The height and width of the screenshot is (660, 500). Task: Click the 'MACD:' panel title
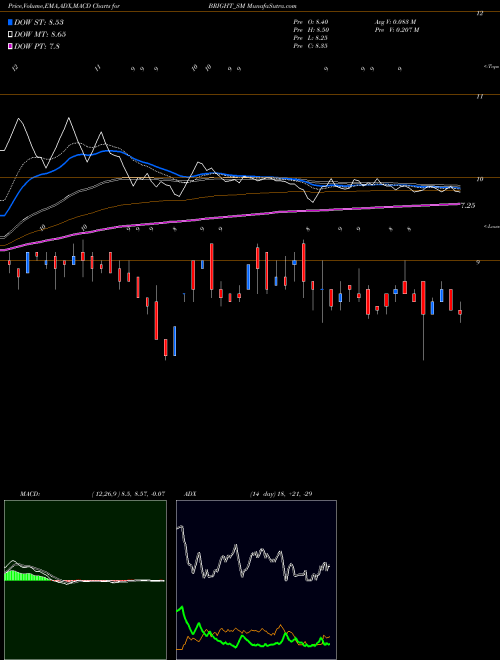pyautogui.click(x=29, y=494)
